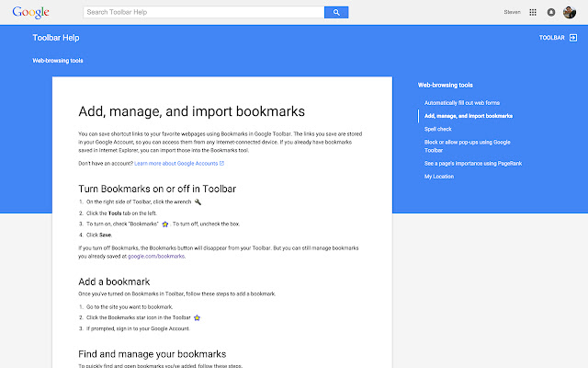The image size is (588, 368).
Task: Click the step "Click the Tools tab on the left"
Action: click(121, 213)
